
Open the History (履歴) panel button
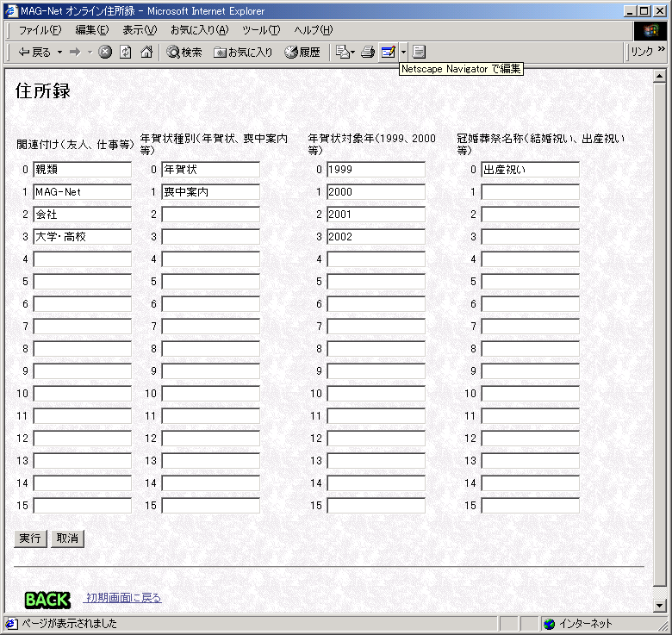pos(302,53)
